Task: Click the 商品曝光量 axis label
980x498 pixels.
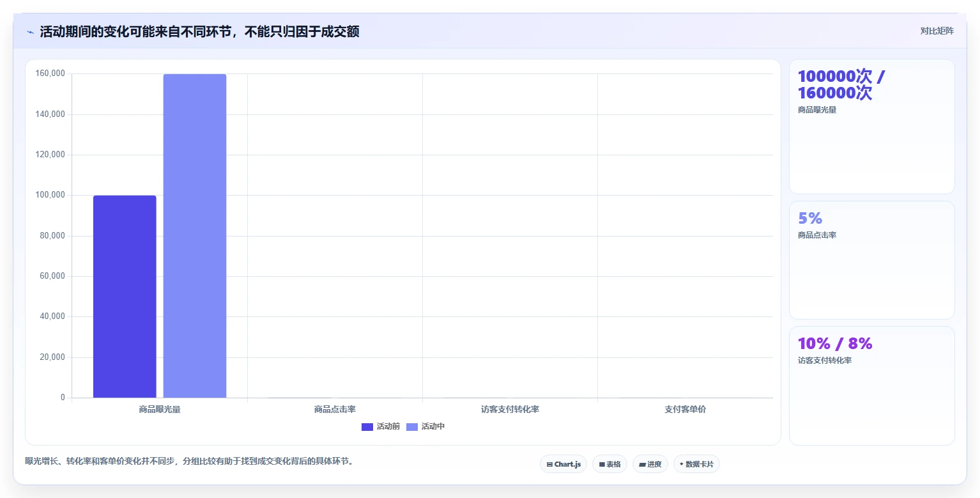Action: tap(160, 409)
